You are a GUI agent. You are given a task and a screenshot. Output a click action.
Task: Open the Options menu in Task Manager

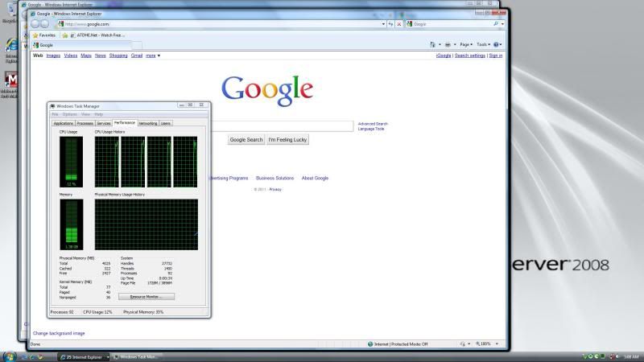pos(70,114)
